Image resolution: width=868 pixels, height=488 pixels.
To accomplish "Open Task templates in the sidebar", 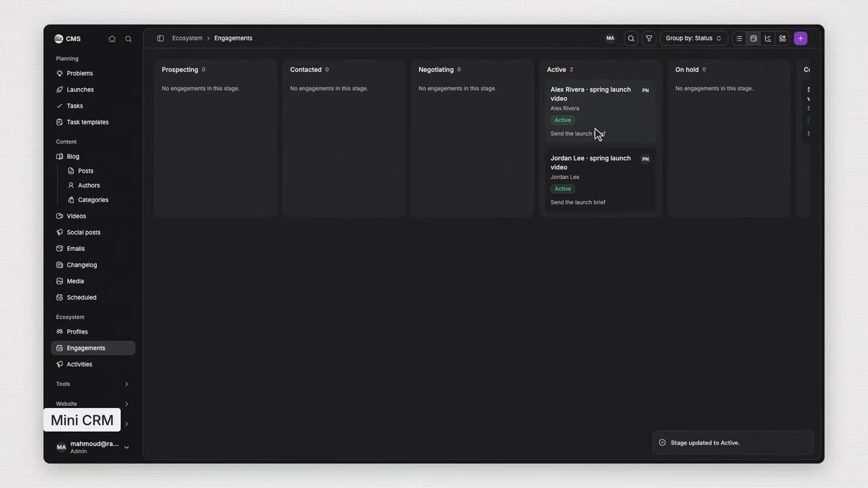I will pos(93,122).
